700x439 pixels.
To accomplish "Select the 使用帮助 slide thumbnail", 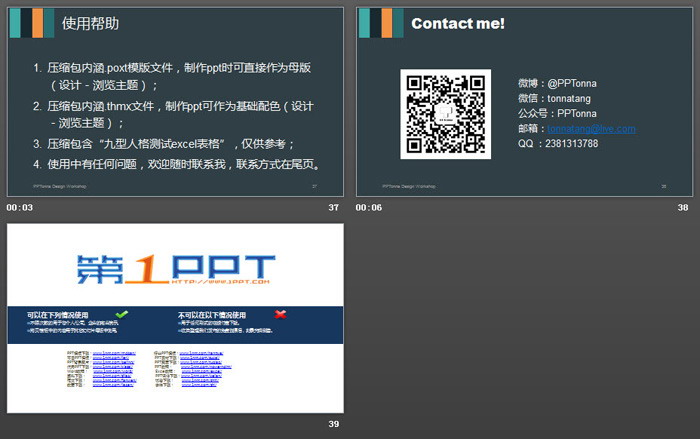I will [175, 101].
